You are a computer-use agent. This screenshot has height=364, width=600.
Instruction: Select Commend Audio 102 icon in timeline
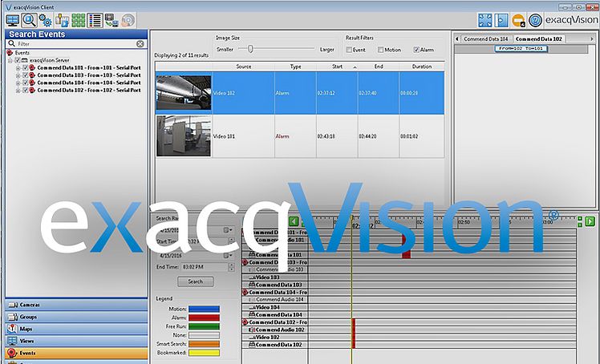[x=252, y=330]
